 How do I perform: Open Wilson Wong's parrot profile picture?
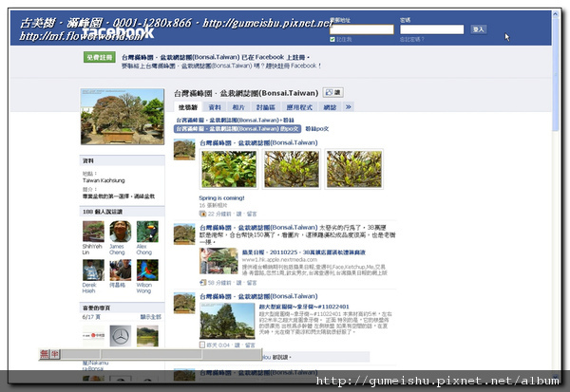point(147,270)
